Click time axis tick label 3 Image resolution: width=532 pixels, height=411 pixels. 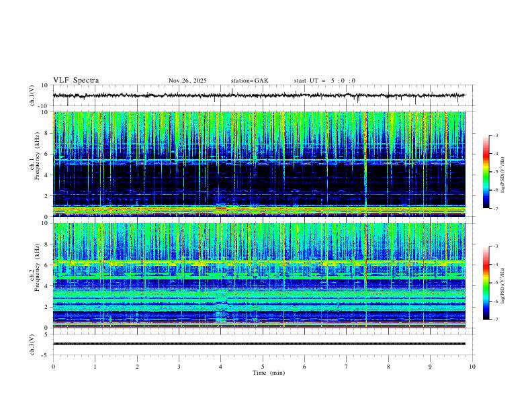179,367
